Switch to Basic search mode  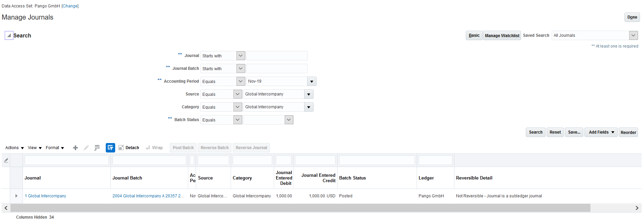[474, 35]
